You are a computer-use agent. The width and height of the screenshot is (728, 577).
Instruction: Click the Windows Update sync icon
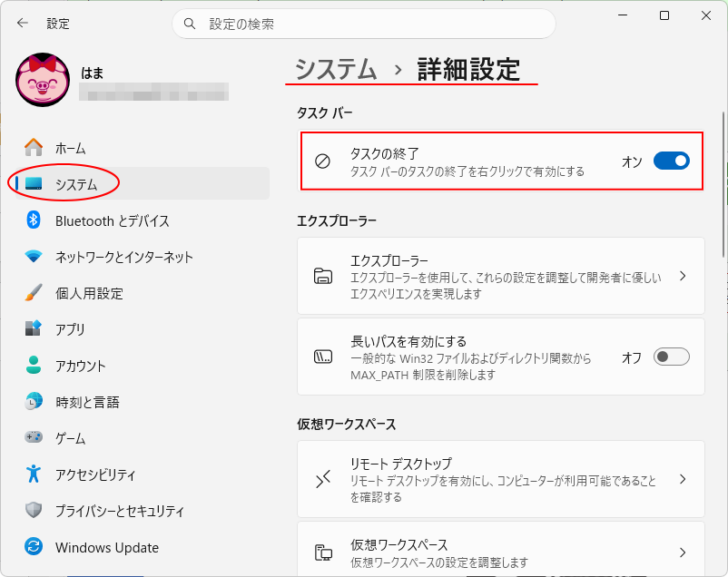tap(33, 546)
